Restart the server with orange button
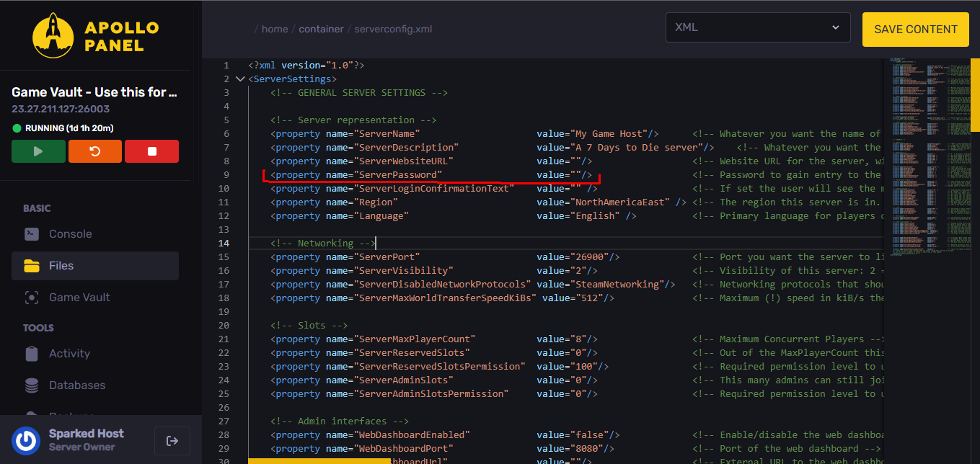This screenshot has height=464, width=980. point(95,151)
